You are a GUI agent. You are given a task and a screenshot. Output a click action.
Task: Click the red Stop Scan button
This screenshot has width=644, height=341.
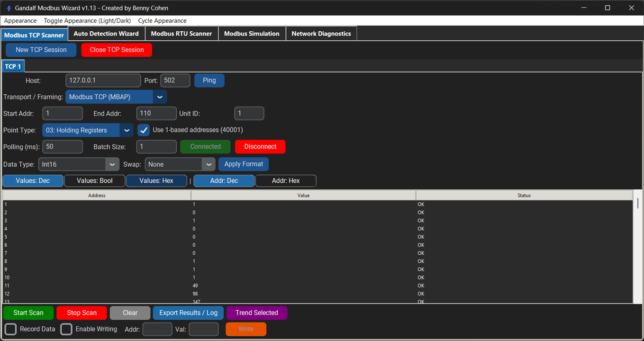(82, 313)
